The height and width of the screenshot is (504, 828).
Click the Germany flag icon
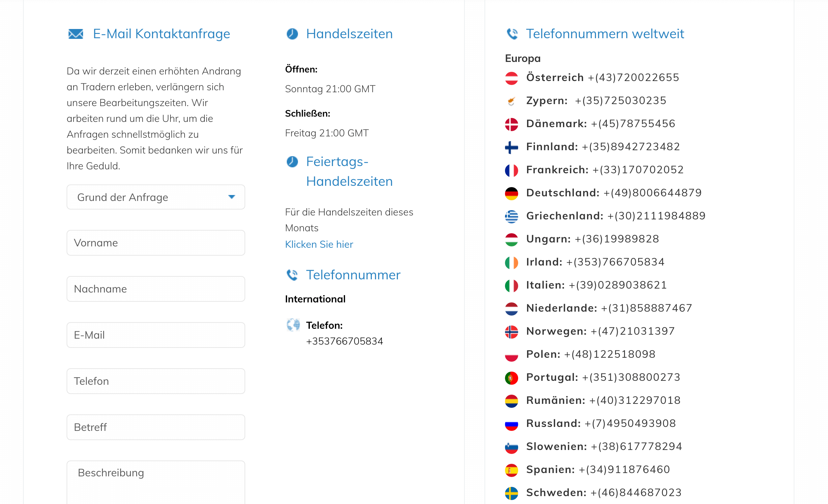click(511, 193)
